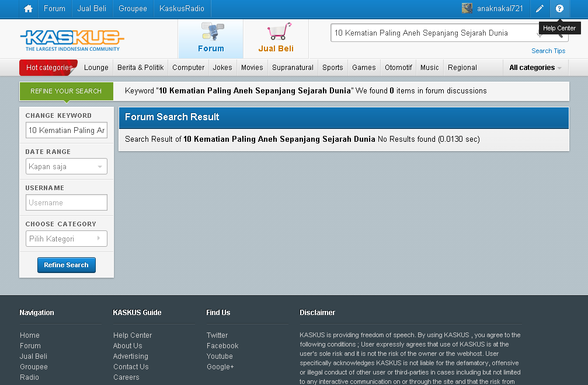Click the 'Disclaimer' footer heading

pyautogui.click(x=317, y=312)
